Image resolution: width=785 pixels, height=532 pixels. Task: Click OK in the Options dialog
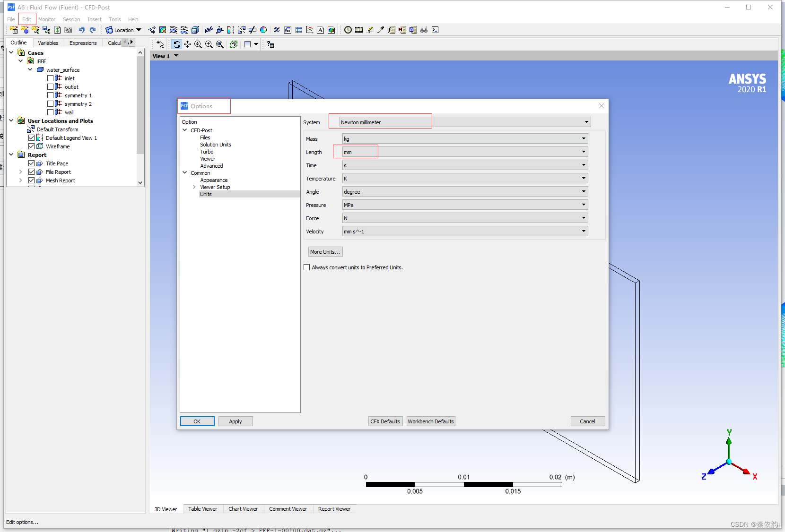(197, 421)
